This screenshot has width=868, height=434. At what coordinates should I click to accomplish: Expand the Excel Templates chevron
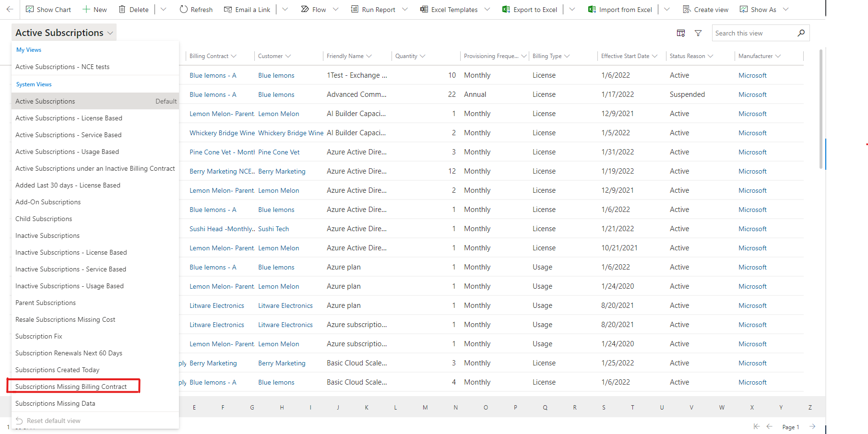(488, 10)
